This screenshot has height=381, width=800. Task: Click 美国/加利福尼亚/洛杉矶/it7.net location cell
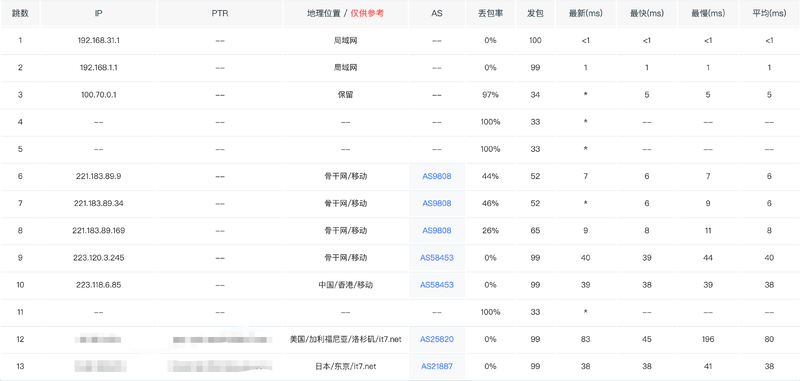coord(345,339)
